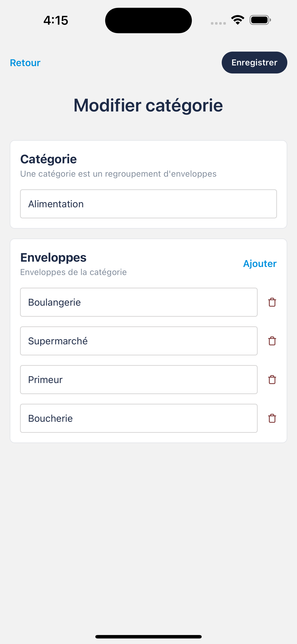Tap the Catégorie section heading

(49, 159)
